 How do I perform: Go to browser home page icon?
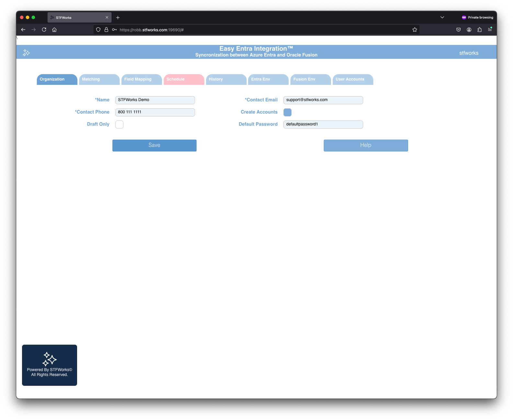click(x=54, y=30)
